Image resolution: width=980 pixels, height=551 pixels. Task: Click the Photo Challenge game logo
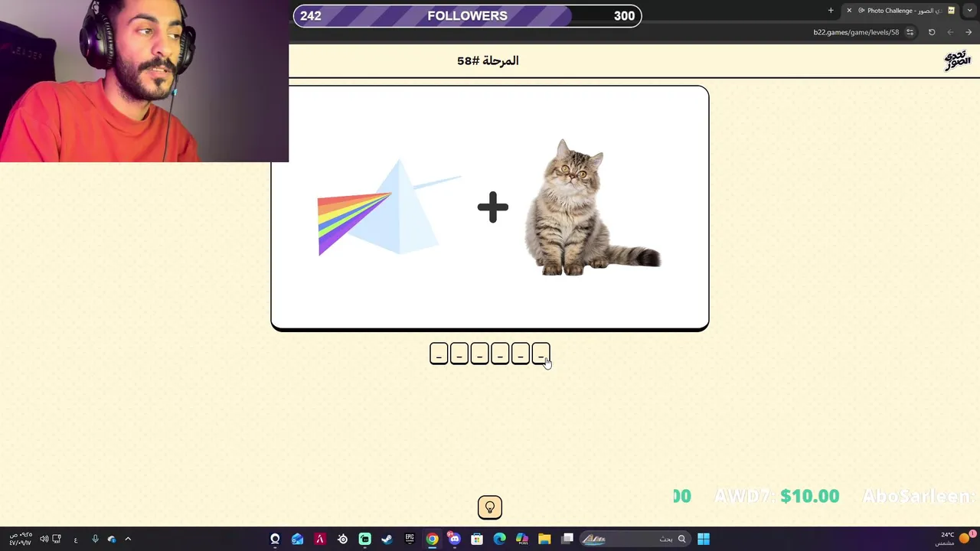[x=957, y=60]
